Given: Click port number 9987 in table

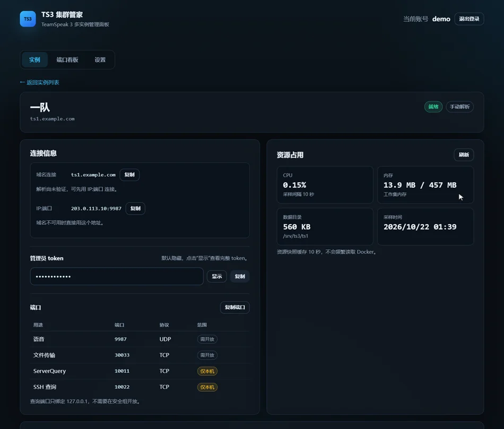Looking at the screenshot, I should [x=120, y=339].
